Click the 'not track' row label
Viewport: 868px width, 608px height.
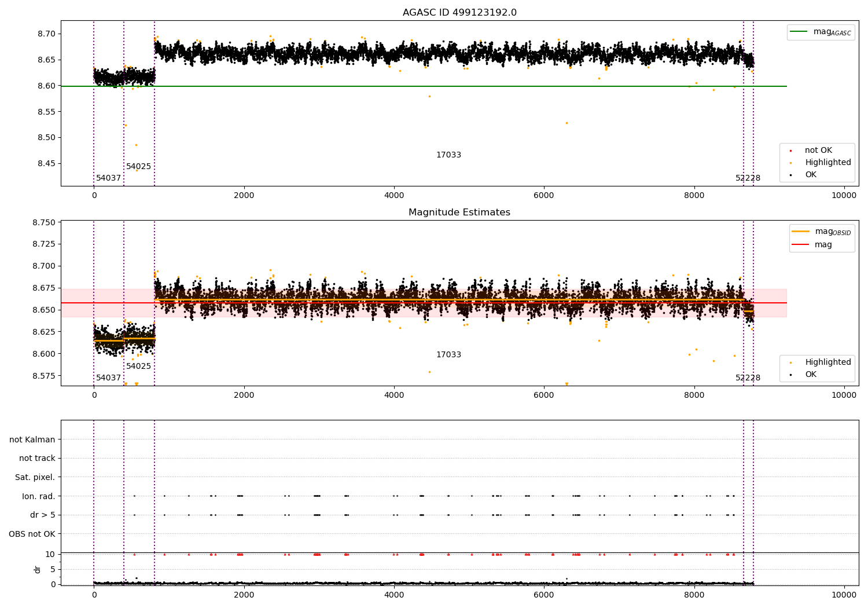37,459
